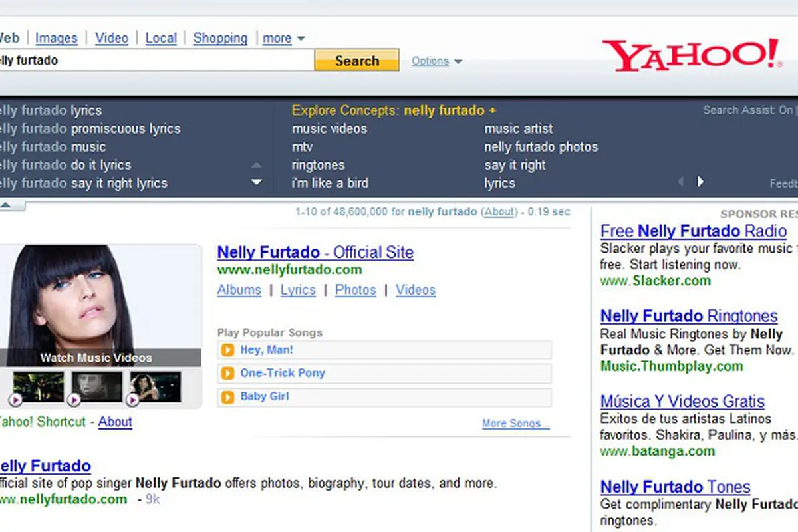Open Nelly Furtado - Official Site link
The image size is (798, 532).
[x=315, y=253]
